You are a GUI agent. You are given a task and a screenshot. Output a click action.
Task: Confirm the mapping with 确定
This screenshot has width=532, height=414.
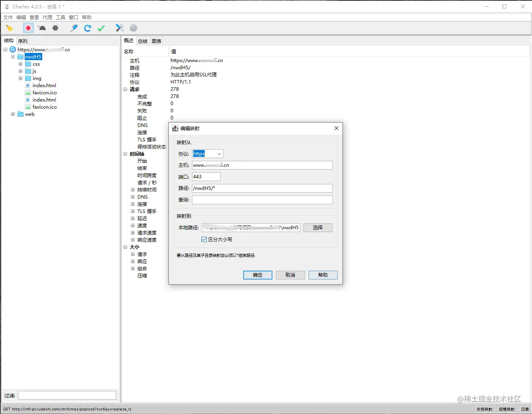(x=258, y=275)
